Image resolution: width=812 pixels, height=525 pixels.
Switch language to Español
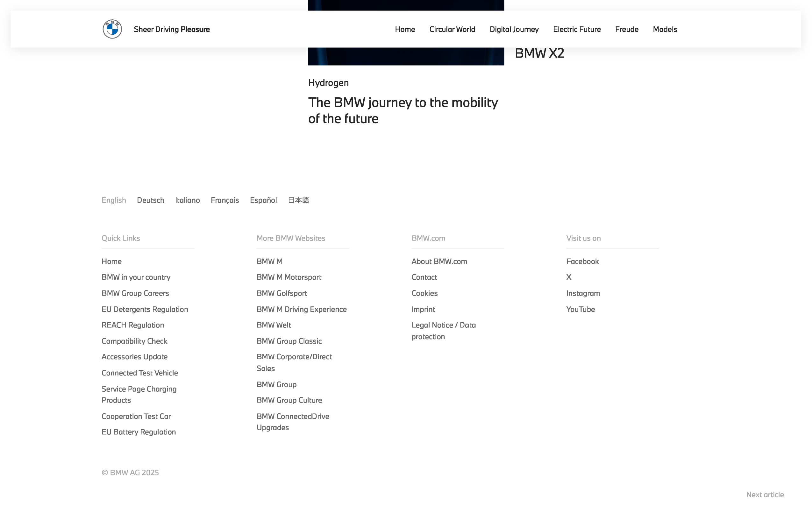pyautogui.click(x=263, y=200)
